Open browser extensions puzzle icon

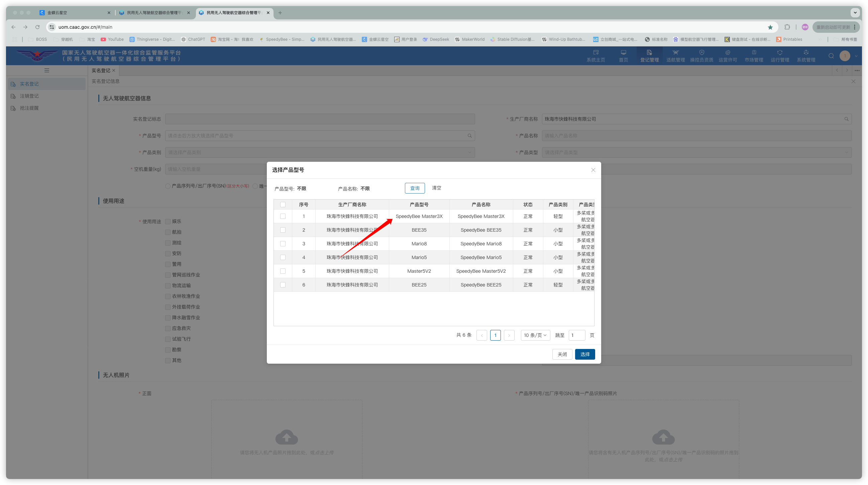787,27
